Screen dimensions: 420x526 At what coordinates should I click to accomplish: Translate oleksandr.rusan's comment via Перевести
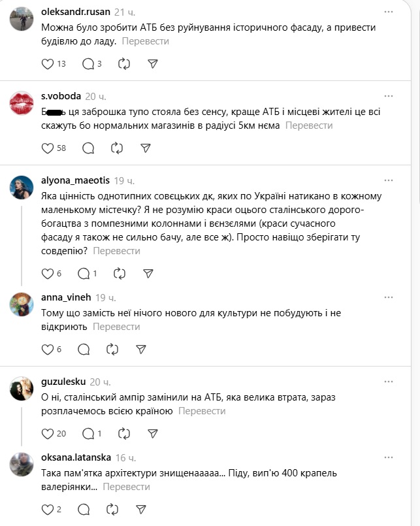(144, 41)
